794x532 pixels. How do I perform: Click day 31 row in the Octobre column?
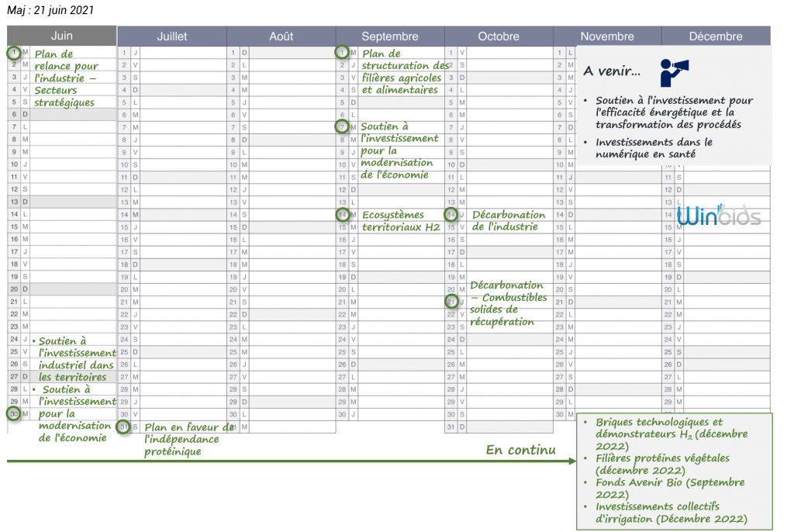click(499, 427)
